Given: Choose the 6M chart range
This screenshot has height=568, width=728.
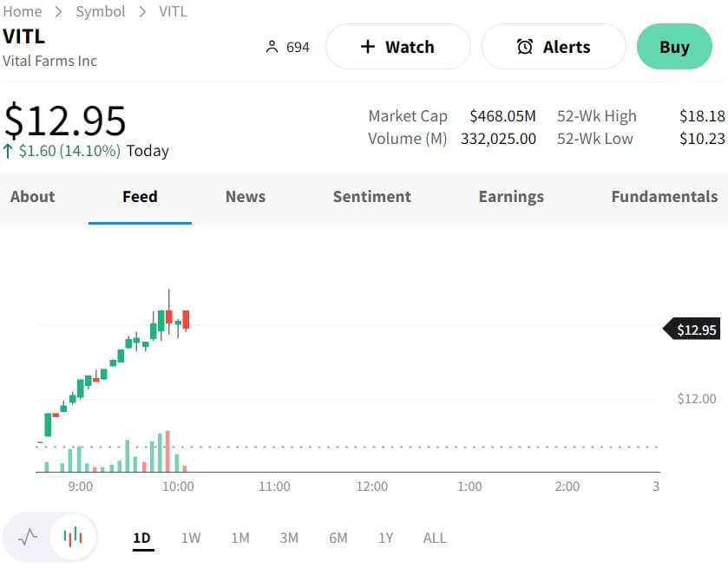Looking at the screenshot, I should point(338,538).
